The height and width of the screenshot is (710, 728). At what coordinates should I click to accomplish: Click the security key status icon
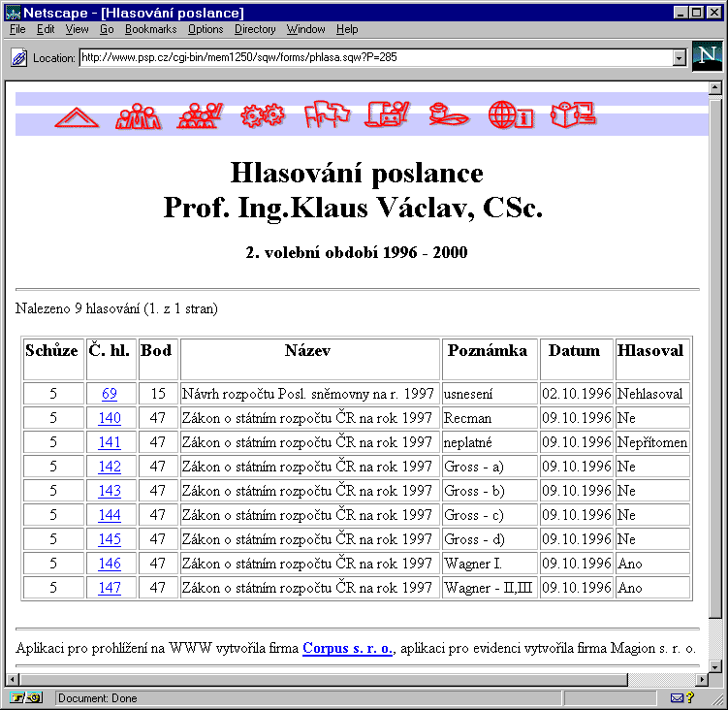tap(26, 697)
